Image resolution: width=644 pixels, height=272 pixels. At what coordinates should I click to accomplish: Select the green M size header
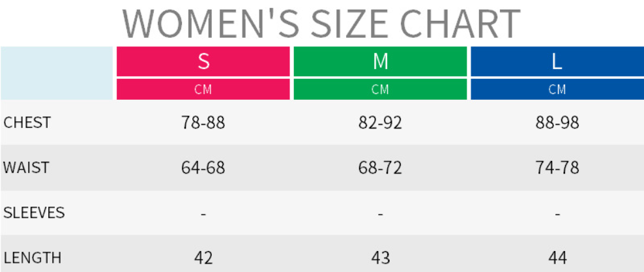point(381,62)
